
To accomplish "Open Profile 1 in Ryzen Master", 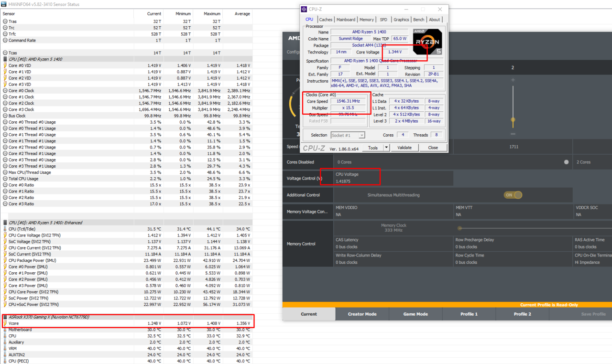I will pyautogui.click(x=469, y=314).
